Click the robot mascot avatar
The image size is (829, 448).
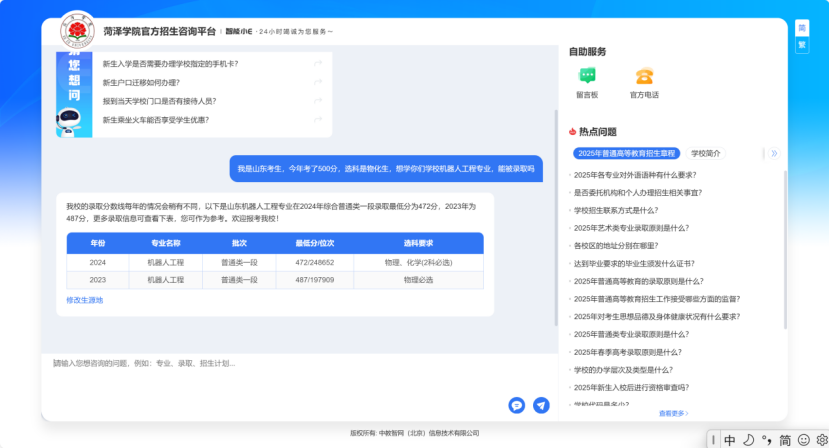[69, 122]
